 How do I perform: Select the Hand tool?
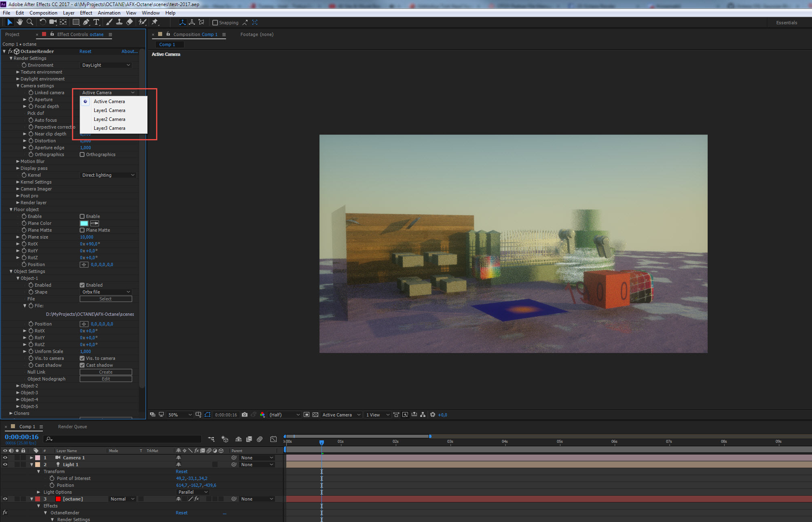tap(19, 22)
